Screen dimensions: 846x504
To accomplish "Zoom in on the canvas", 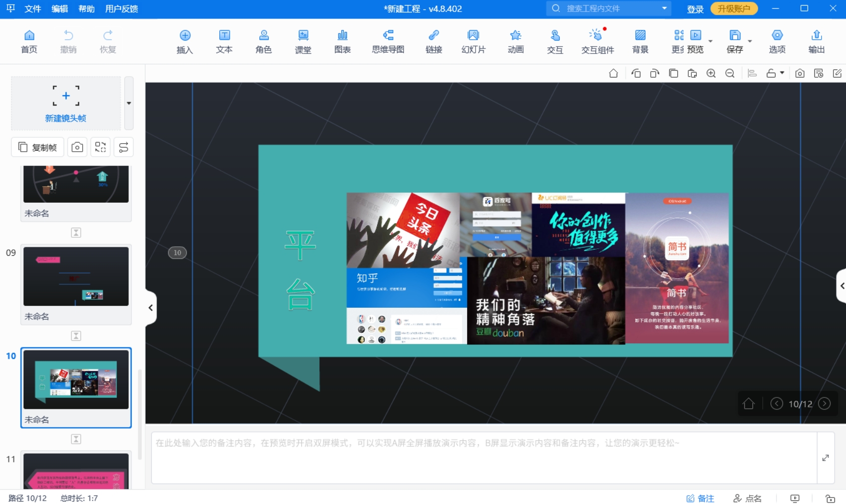I will click(711, 74).
